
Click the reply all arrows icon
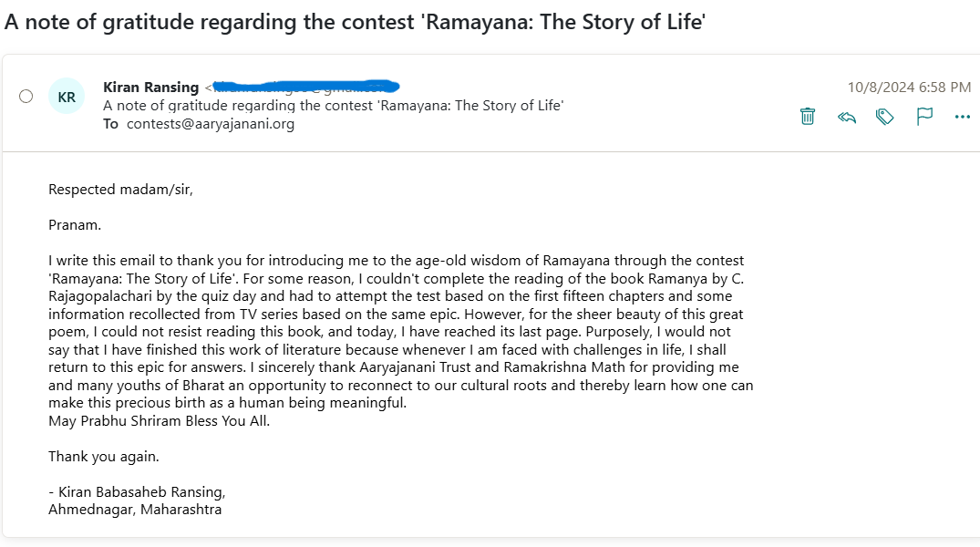coord(847,117)
